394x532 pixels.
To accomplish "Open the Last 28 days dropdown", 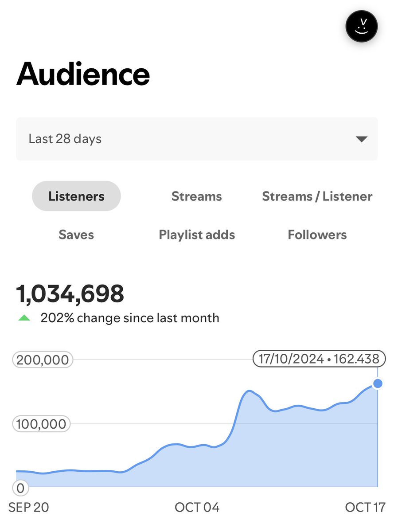I will pyautogui.click(x=197, y=139).
